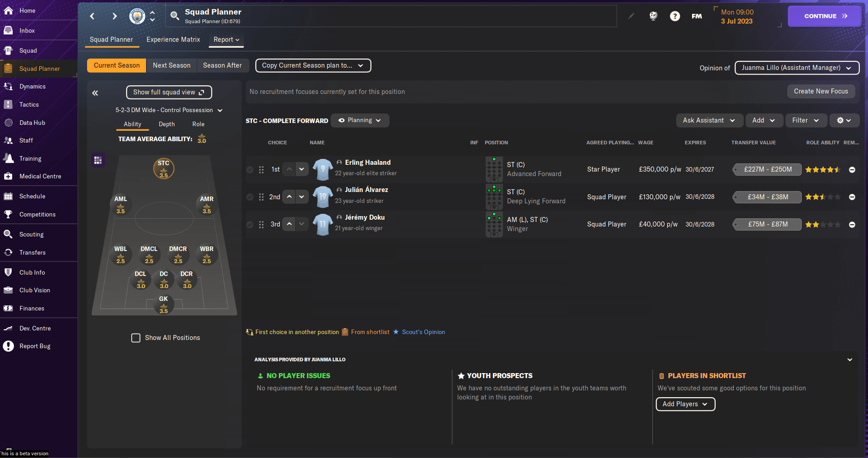Screen dimensions: 868x458
Task: Toggle the check circle for Erling Haaland
Action: click(250, 170)
